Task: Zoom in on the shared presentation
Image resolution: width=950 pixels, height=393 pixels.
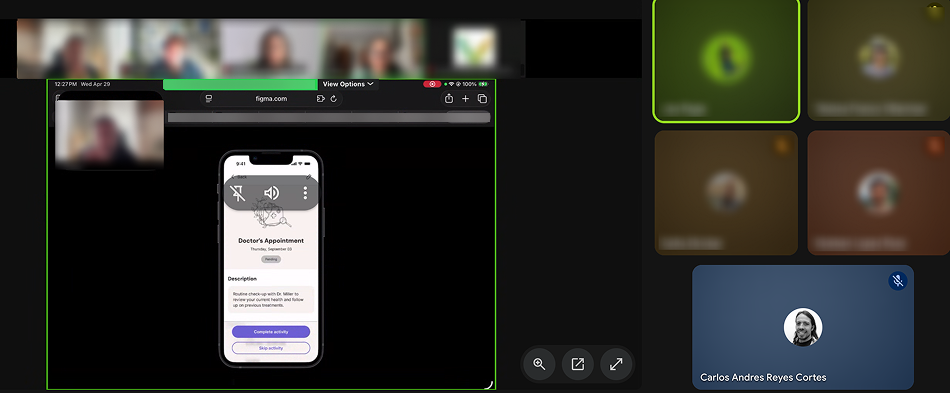Action: pos(539,364)
